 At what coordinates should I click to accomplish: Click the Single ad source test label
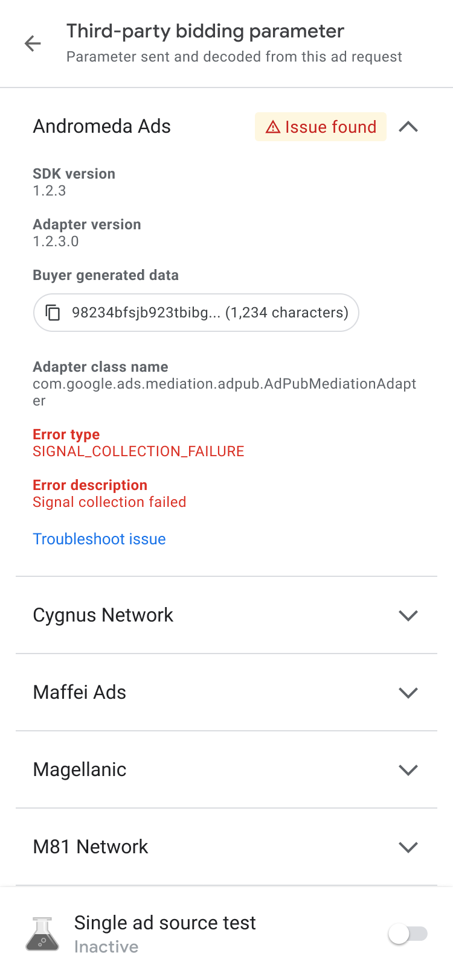click(165, 923)
